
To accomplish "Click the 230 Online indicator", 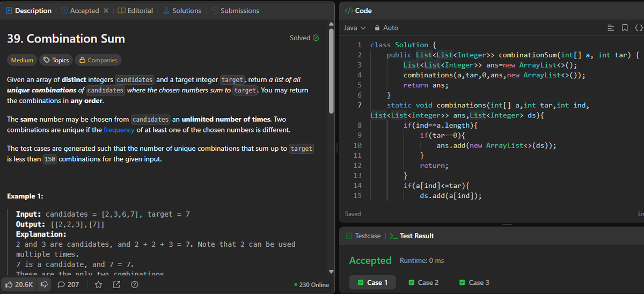I will (312, 285).
